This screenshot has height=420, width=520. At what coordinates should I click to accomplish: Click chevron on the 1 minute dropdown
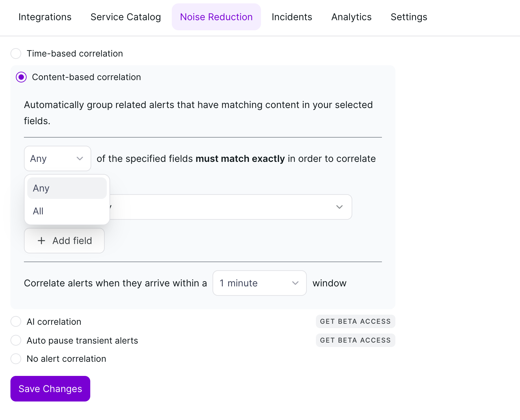click(295, 283)
